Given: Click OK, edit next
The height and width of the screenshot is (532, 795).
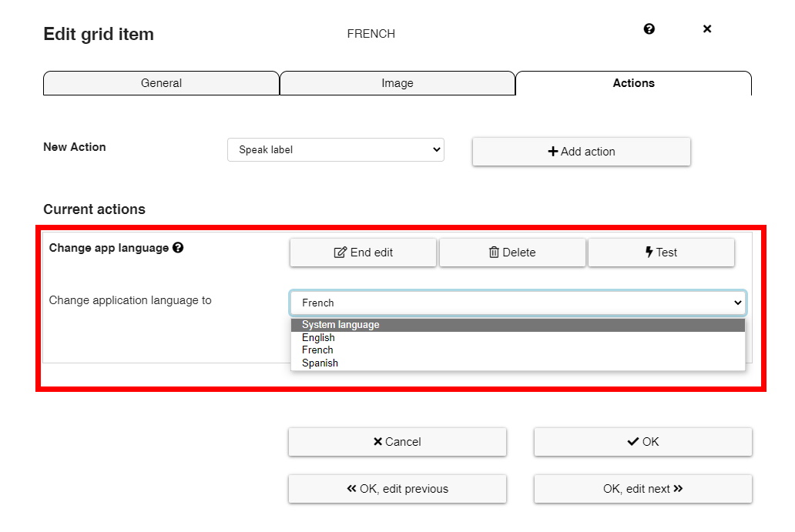Looking at the screenshot, I should coord(643,489).
